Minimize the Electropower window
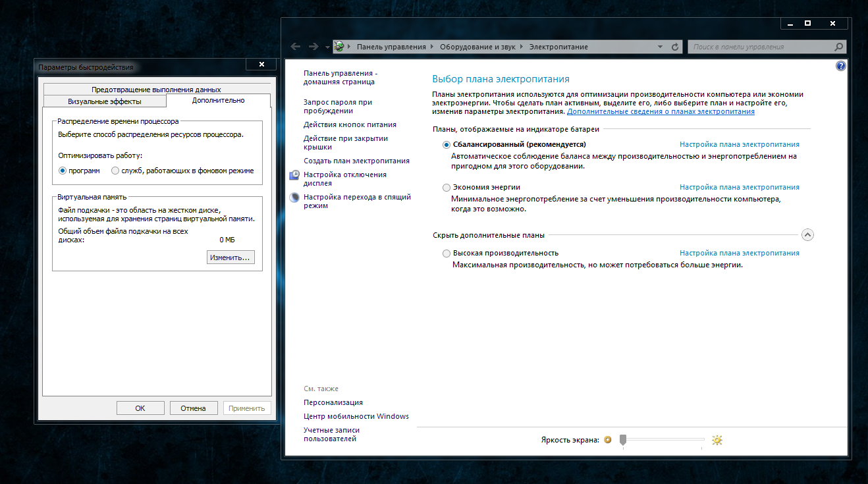868x484 pixels. pos(790,23)
